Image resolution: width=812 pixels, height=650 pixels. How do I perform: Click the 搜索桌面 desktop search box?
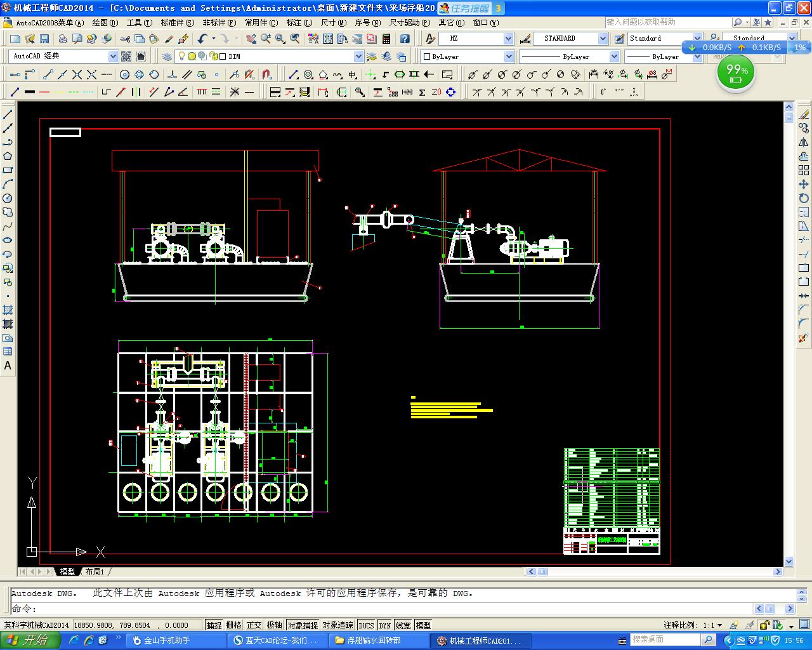tap(667, 640)
